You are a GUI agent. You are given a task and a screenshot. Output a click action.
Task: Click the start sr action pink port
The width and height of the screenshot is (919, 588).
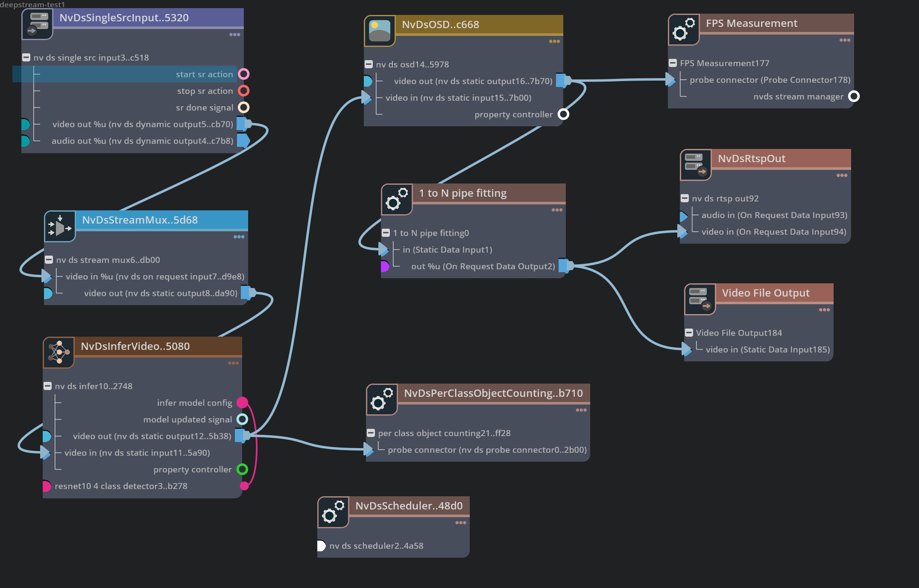244,74
